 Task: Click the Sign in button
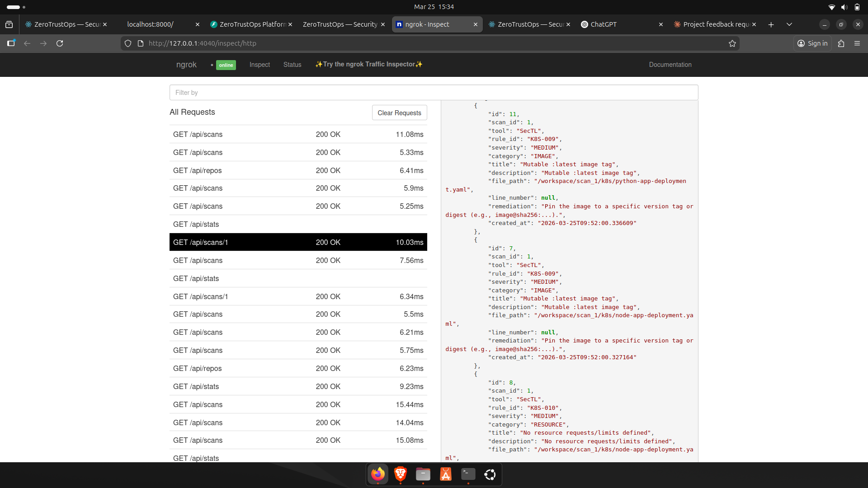812,43
